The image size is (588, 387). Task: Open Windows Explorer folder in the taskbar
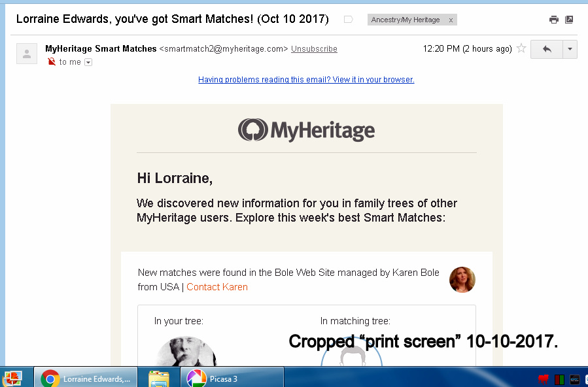158,379
